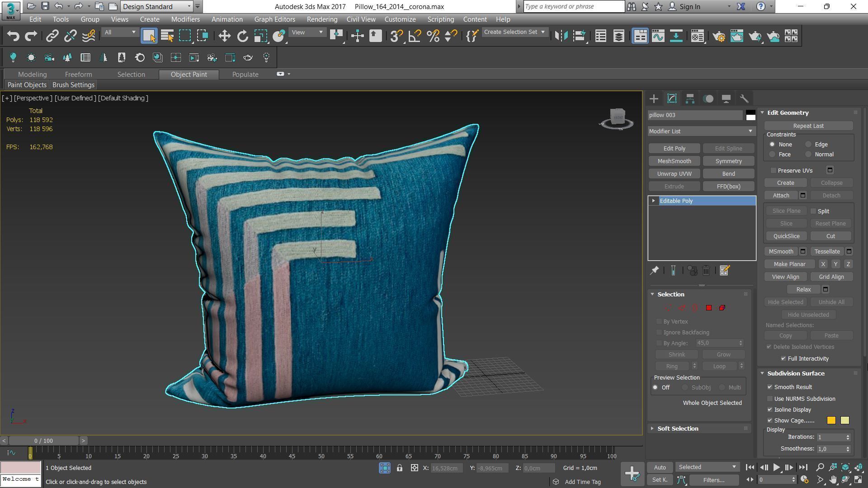Toggle the Percent Snap icon
The image size is (868, 488).
(433, 36)
